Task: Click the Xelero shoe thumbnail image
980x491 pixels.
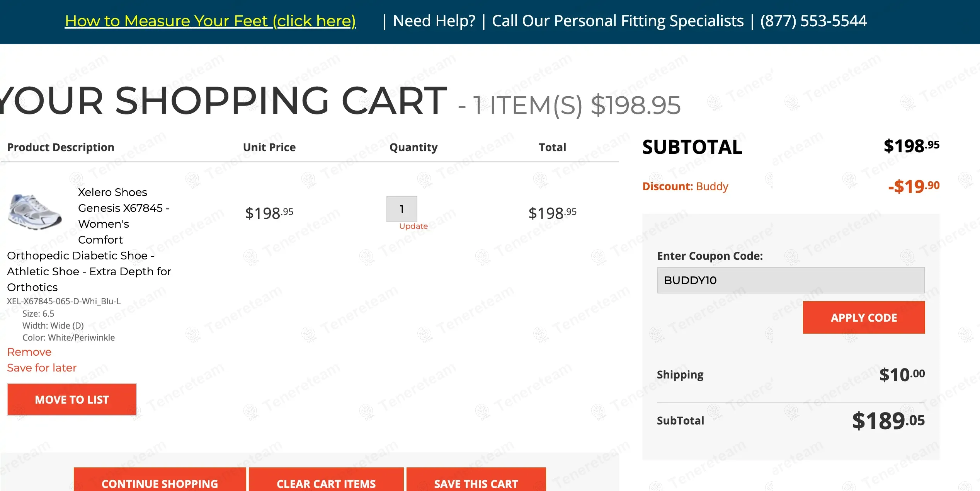Action: 35,212
